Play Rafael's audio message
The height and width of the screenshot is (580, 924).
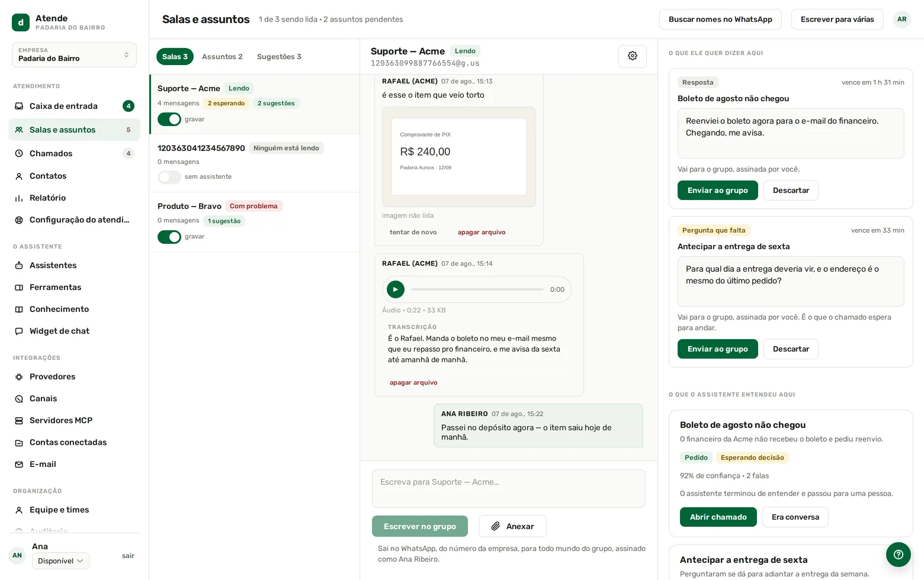(396, 289)
